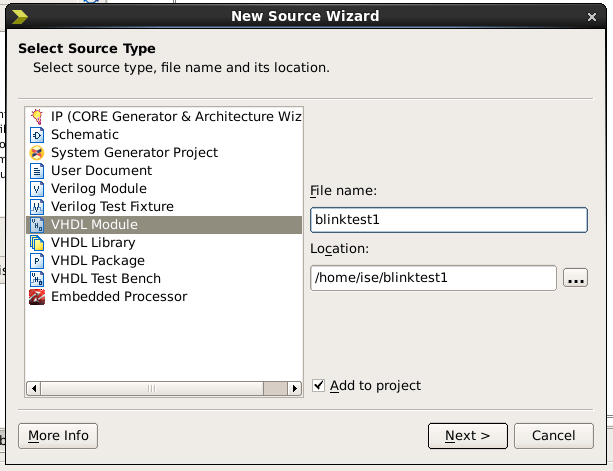
Task: Click the Embedded Processor icon
Action: (x=37, y=297)
